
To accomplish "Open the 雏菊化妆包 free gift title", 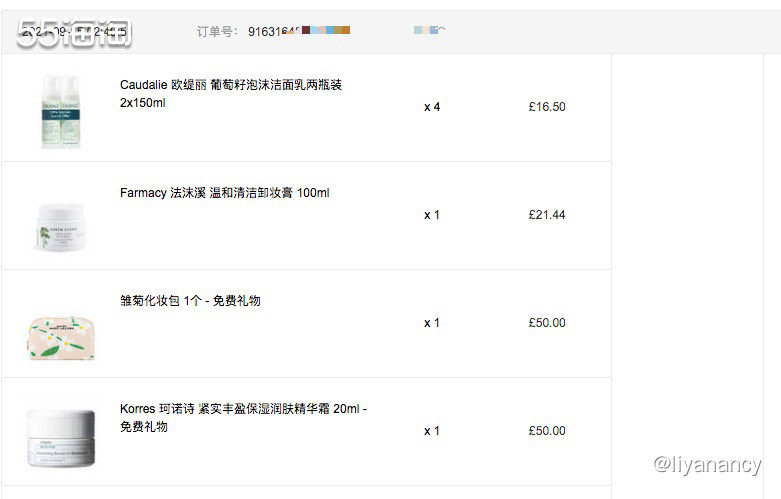I will (x=190, y=301).
